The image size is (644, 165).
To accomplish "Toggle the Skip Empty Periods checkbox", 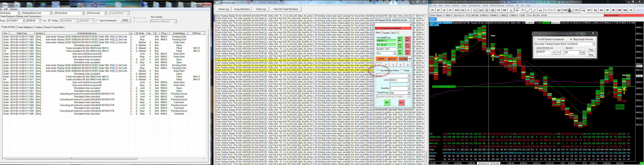I will (x=571, y=39).
